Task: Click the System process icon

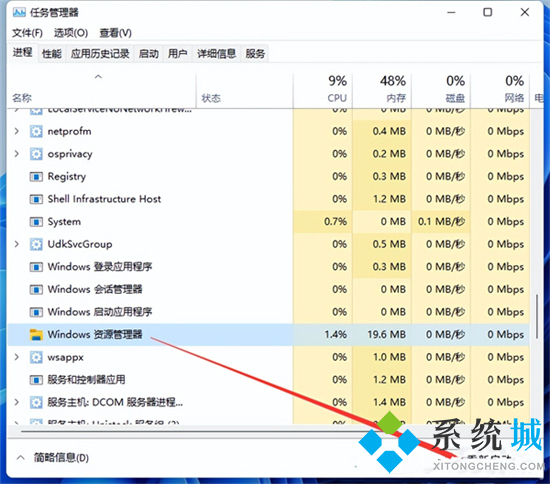Action: click(36, 222)
